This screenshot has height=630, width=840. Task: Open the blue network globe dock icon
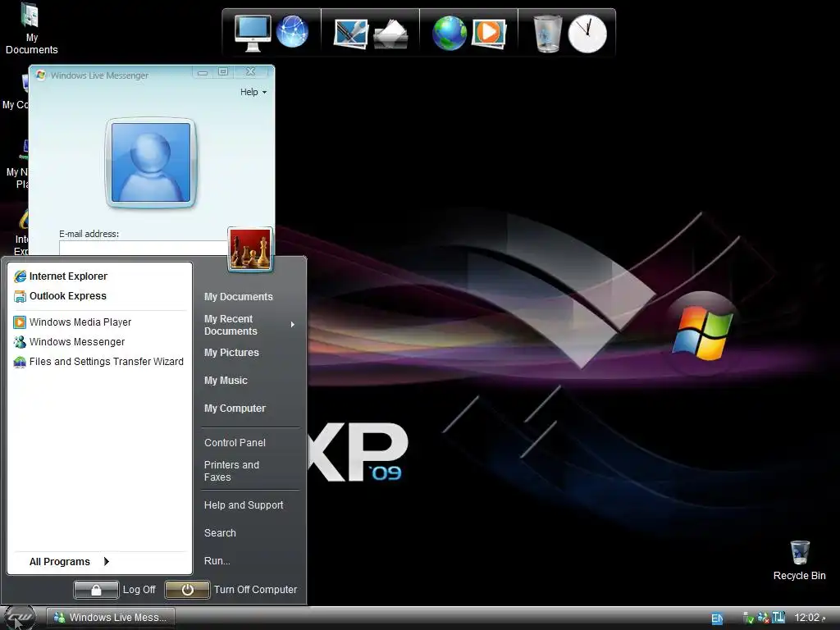coord(292,32)
